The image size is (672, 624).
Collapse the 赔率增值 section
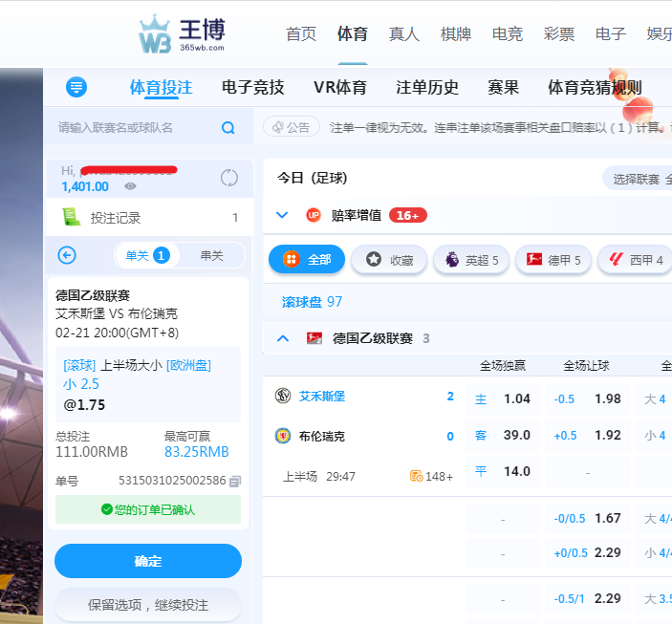[x=282, y=215]
